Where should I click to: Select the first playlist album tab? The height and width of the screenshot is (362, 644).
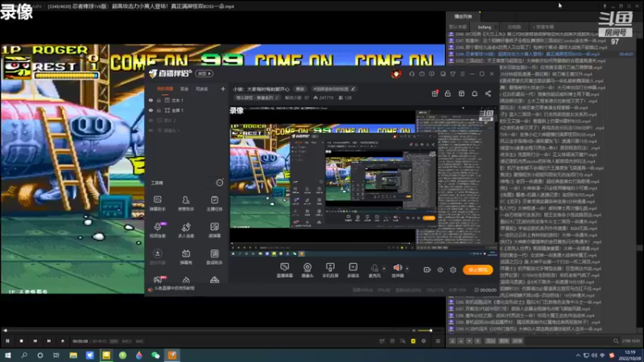pyautogui.click(x=458, y=27)
